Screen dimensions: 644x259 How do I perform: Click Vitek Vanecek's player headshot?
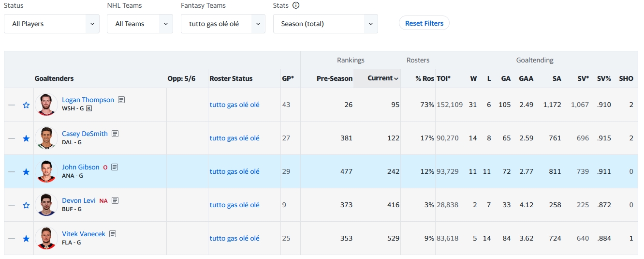click(46, 238)
